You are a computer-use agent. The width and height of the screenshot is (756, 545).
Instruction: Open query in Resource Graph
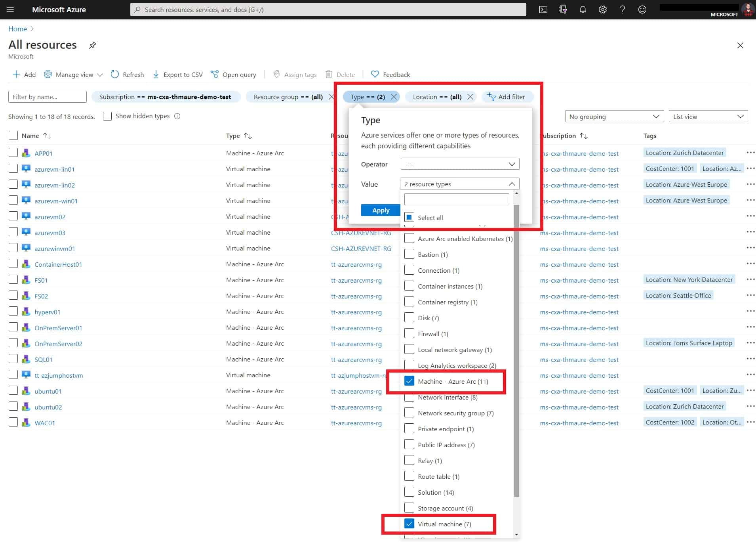(x=234, y=75)
